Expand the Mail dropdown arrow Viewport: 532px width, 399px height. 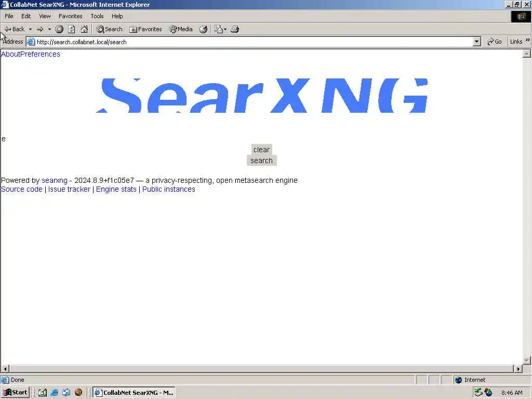coord(225,29)
